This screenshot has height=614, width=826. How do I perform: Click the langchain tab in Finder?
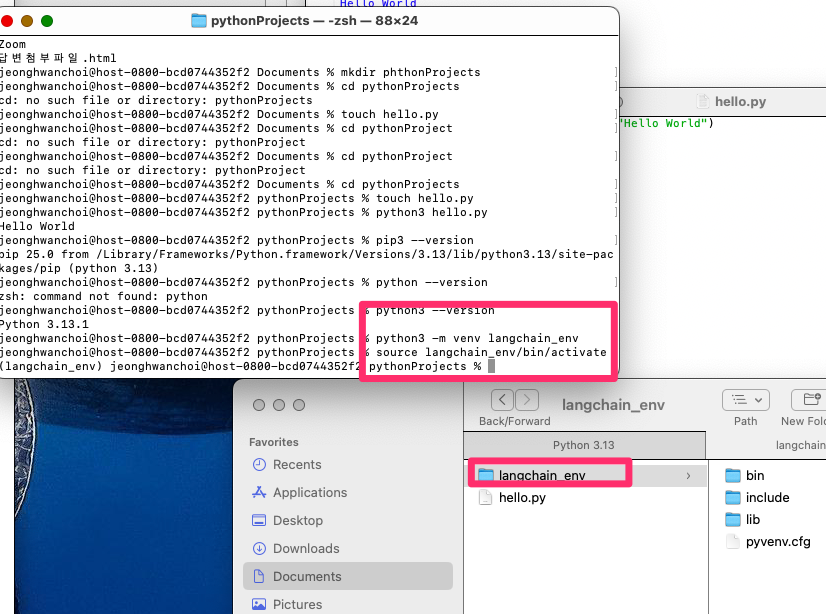766,445
